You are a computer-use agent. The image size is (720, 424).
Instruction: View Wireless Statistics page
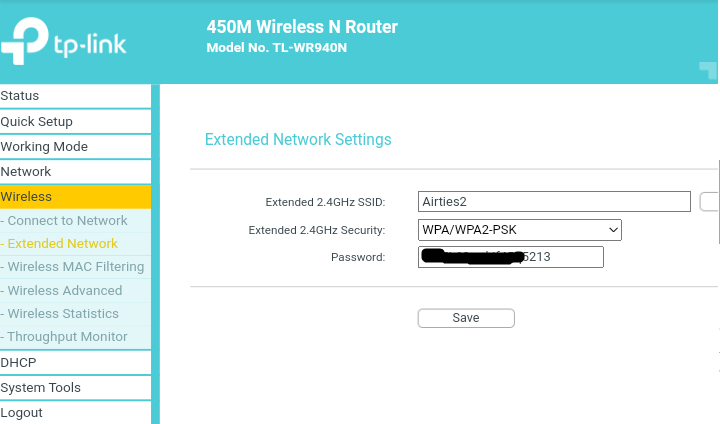[75, 314]
